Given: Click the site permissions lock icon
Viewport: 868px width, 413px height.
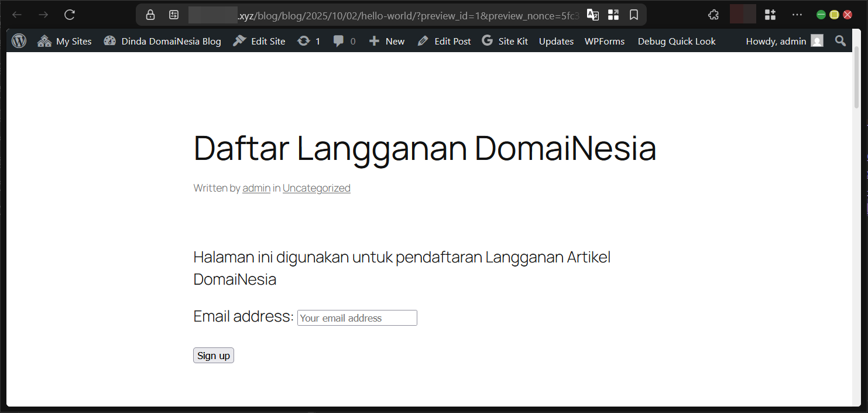Looking at the screenshot, I should click(x=150, y=15).
